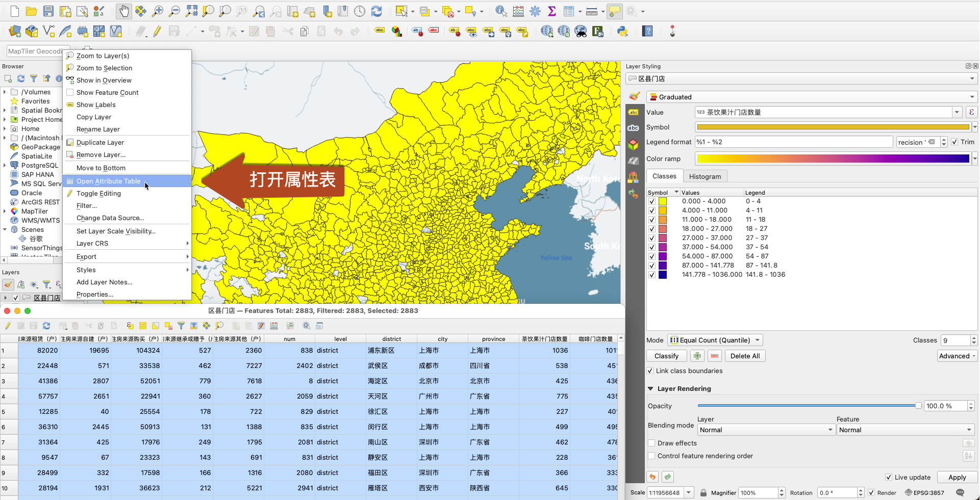980x500 pixels.
Task: Click the Delete All button
Action: [x=745, y=356]
